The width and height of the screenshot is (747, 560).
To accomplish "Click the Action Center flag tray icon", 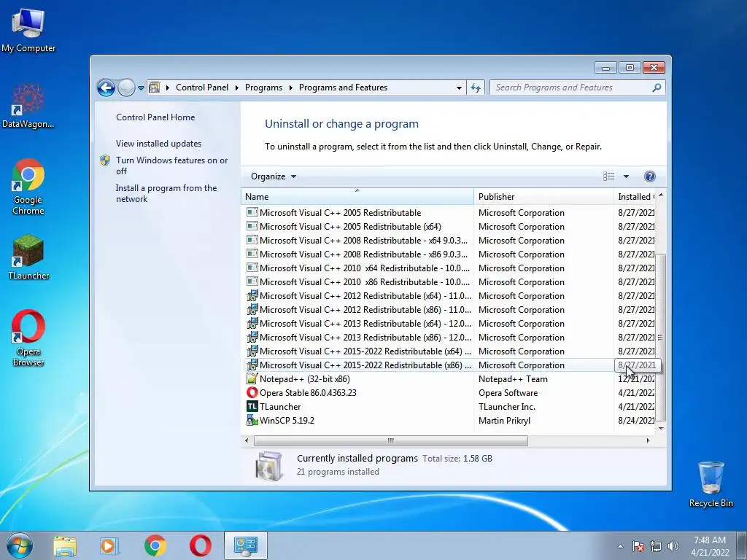I will coord(638,546).
